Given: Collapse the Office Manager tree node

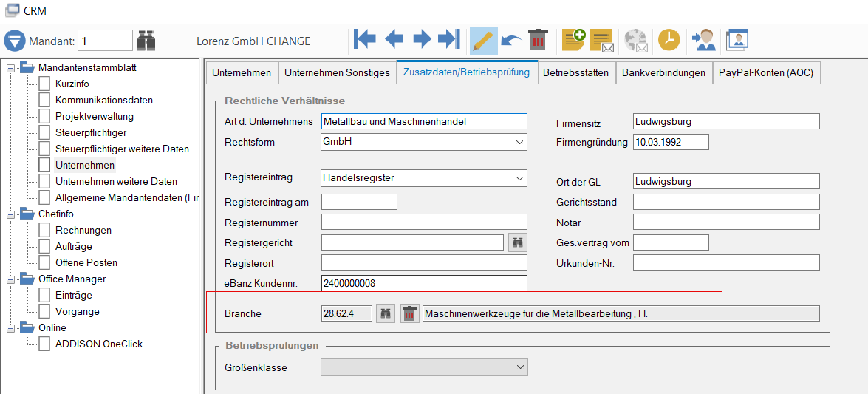Looking at the screenshot, I should tap(10, 279).
